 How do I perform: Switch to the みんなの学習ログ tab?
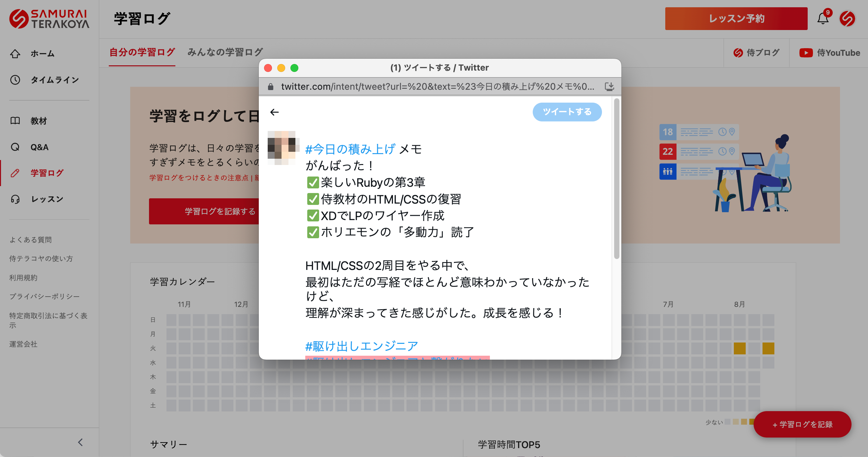(225, 52)
